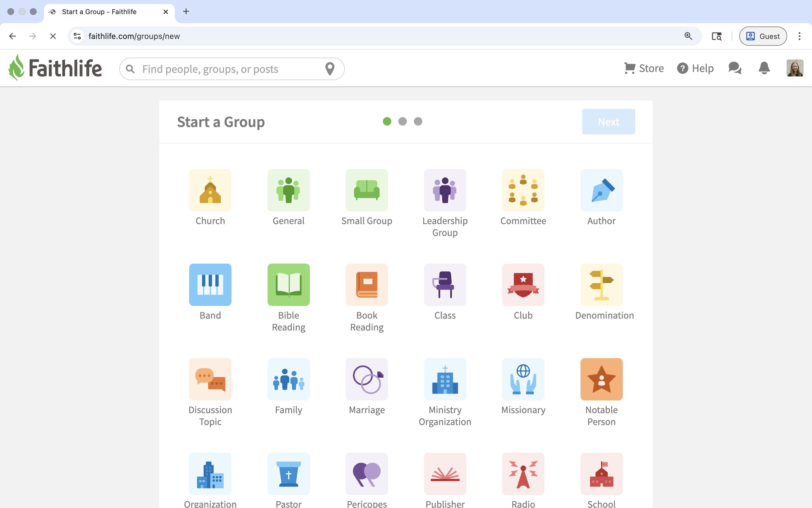812x508 pixels.
Task: Pick the Marriage rings icon
Action: point(367,379)
